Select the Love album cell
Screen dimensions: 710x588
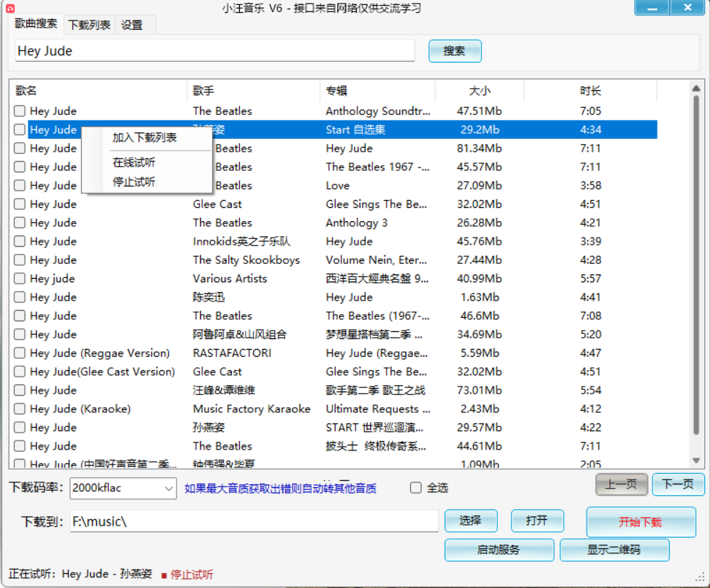[338, 186]
